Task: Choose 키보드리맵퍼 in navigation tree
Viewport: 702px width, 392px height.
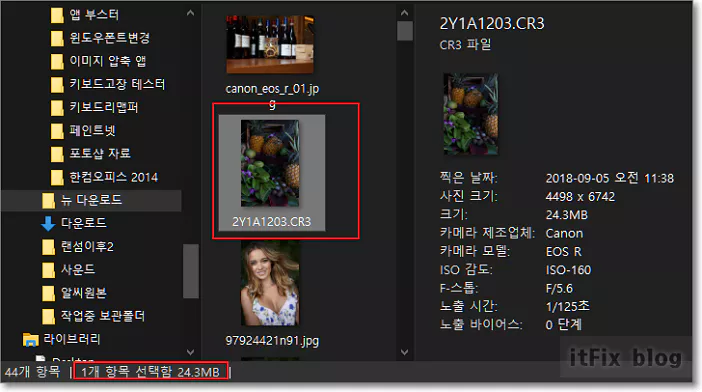Action: click(x=103, y=107)
